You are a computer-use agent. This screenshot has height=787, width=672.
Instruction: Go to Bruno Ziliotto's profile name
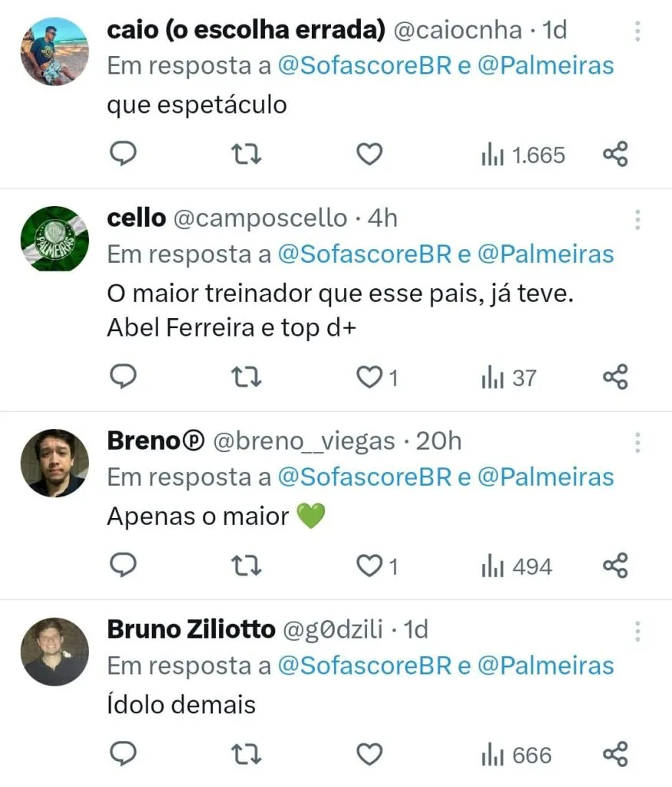tap(191, 630)
